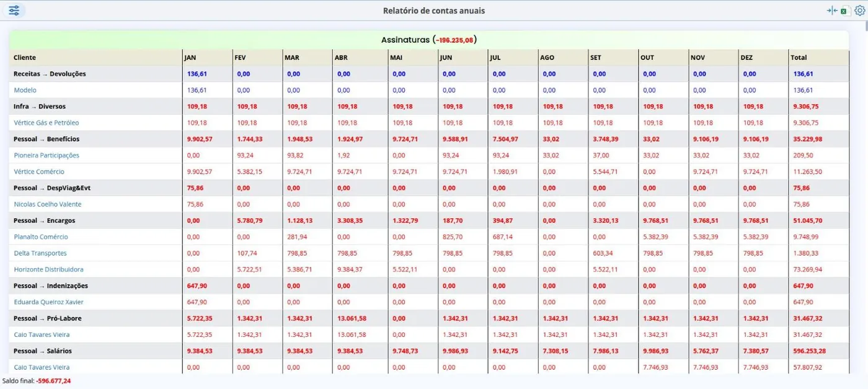This screenshot has height=389, width=868.
Task: Open the Pioneira Participações client link
Action: (x=46, y=155)
